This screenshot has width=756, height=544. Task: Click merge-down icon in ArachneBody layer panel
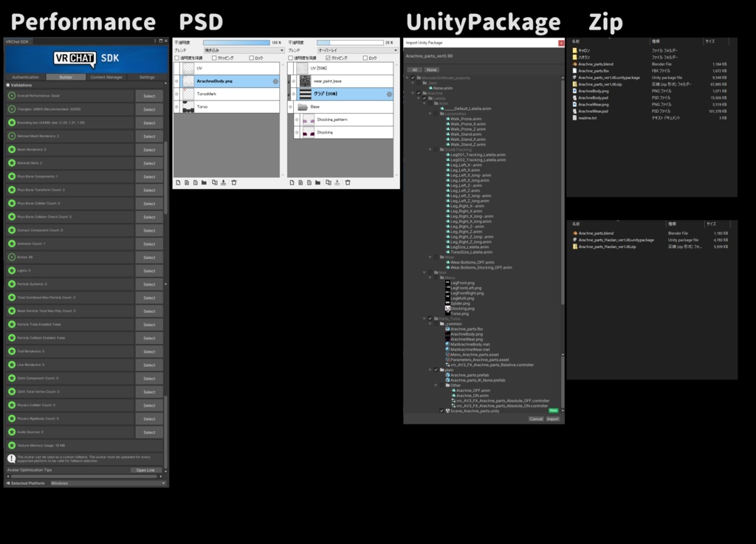point(223,182)
